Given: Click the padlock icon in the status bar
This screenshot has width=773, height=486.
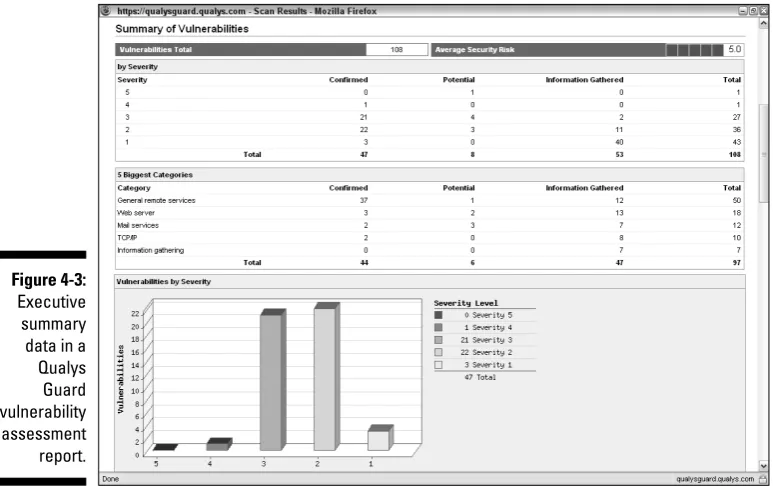Looking at the screenshot, I should click(x=763, y=479).
